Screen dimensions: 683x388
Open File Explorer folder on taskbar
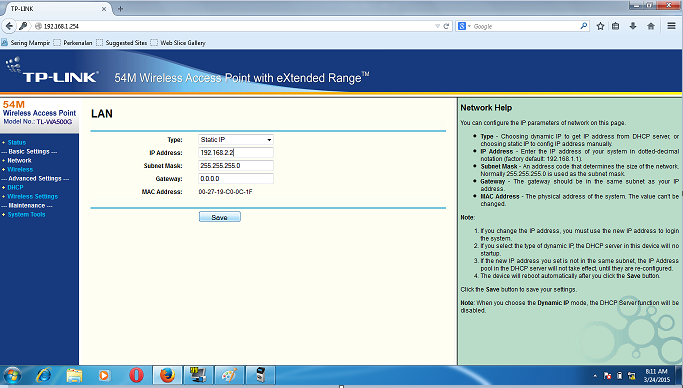click(74, 375)
